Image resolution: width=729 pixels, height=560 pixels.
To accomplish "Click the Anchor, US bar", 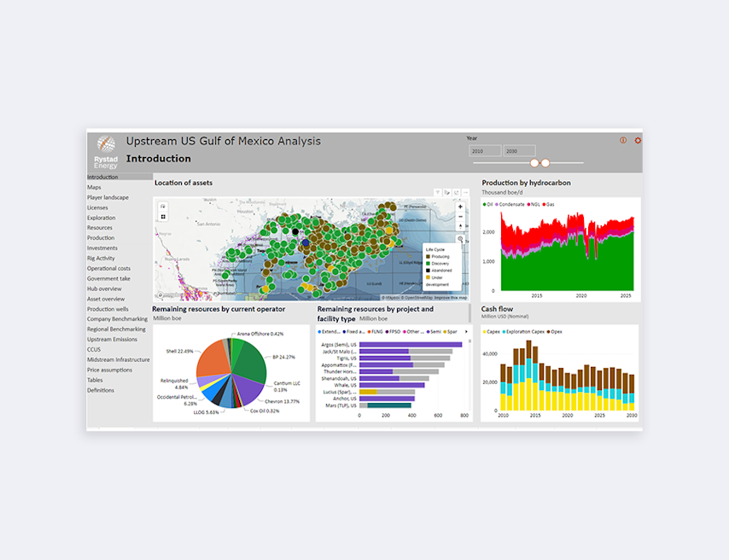I will pyautogui.click(x=387, y=399).
